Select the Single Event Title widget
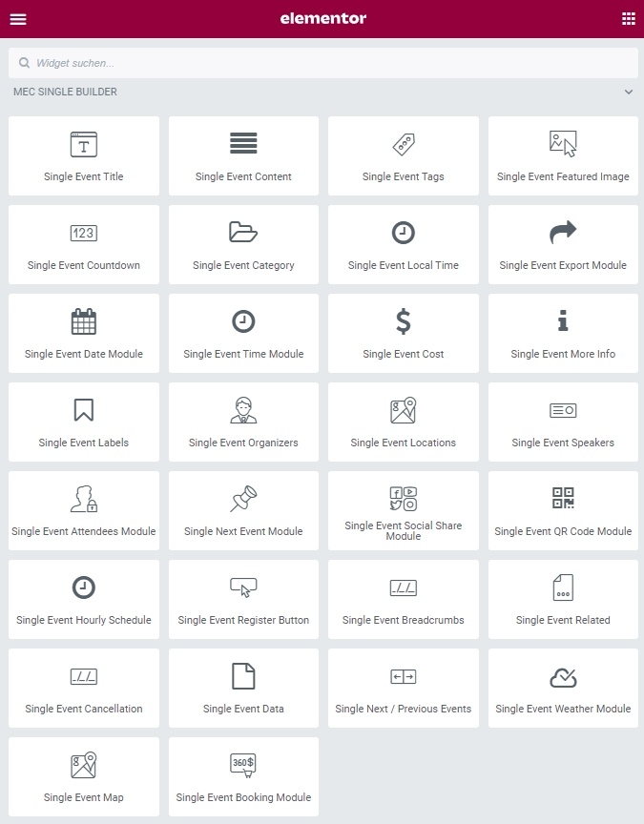644x824 pixels. [x=84, y=156]
